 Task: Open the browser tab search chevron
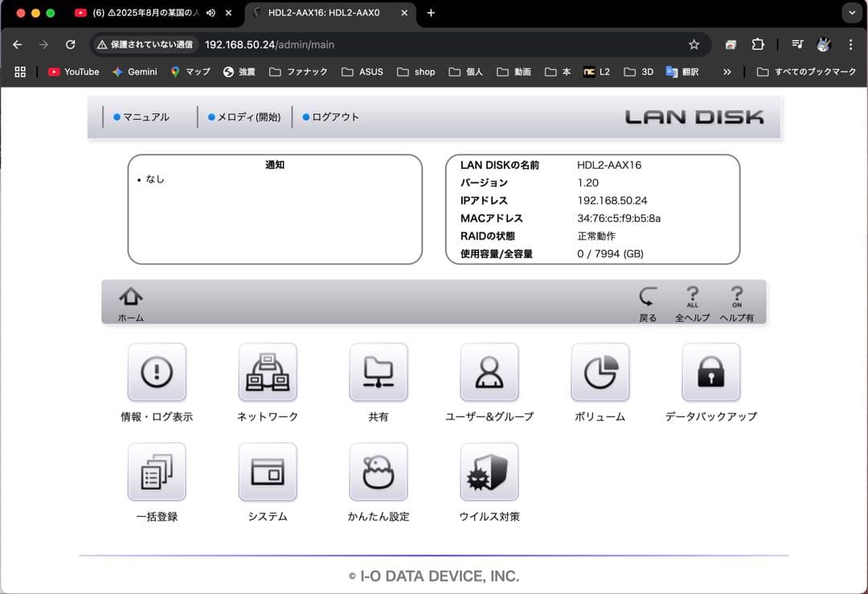pos(851,13)
